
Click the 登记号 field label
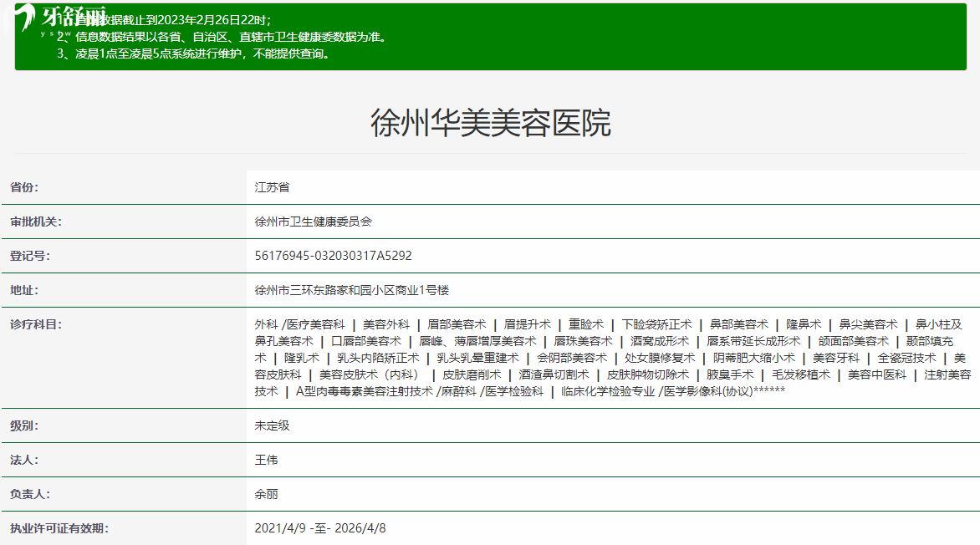pos(30,257)
